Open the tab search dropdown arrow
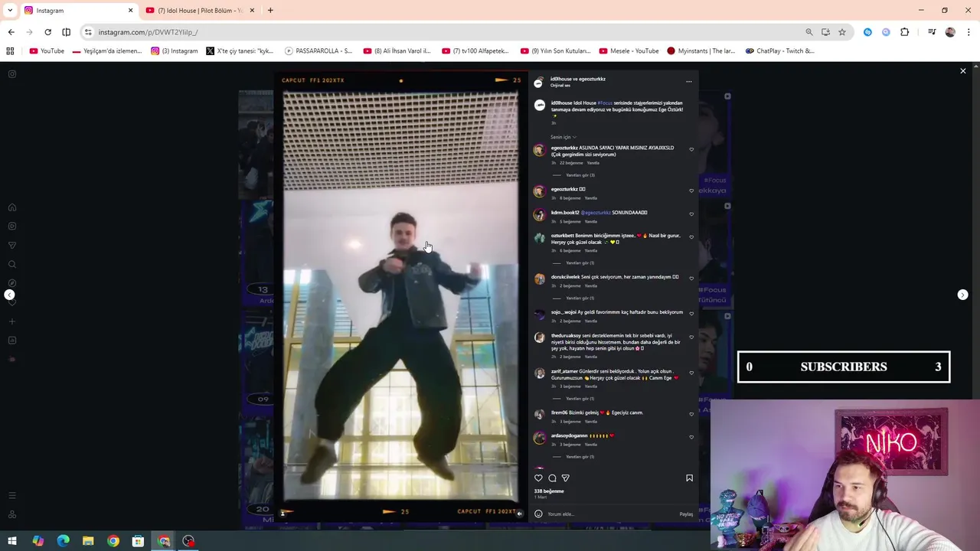This screenshot has height=551, width=980. (9, 11)
